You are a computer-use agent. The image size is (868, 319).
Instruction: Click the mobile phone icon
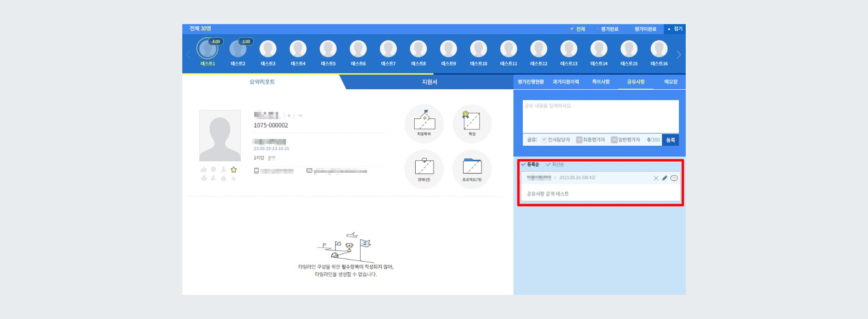(257, 171)
